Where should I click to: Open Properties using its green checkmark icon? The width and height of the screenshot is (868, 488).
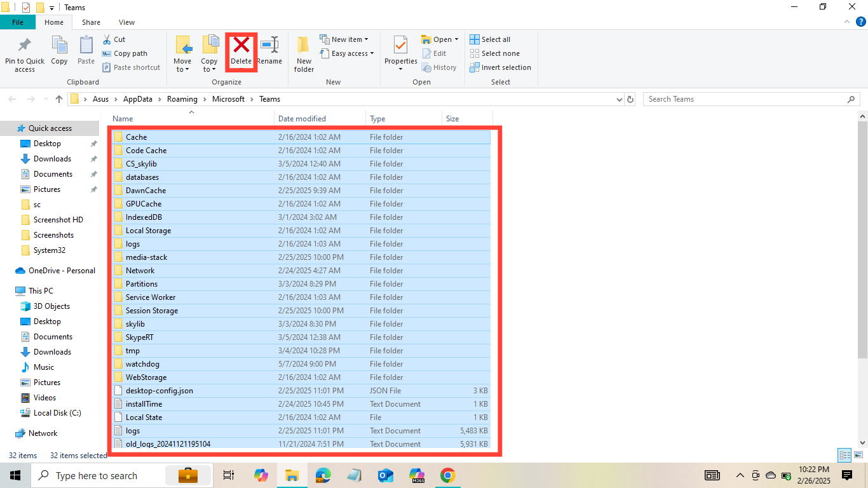pos(400,52)
